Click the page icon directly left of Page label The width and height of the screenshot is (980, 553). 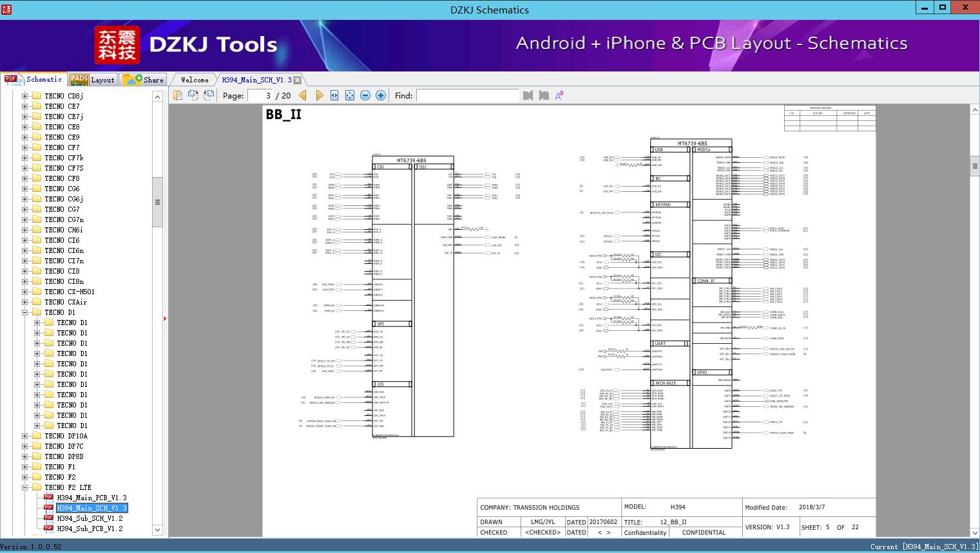(209, 95)
